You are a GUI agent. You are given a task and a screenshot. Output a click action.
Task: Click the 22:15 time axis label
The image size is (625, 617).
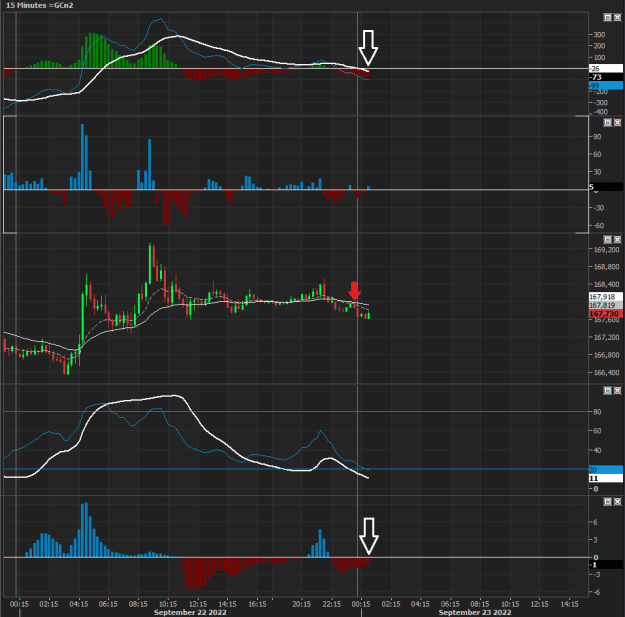331,604
